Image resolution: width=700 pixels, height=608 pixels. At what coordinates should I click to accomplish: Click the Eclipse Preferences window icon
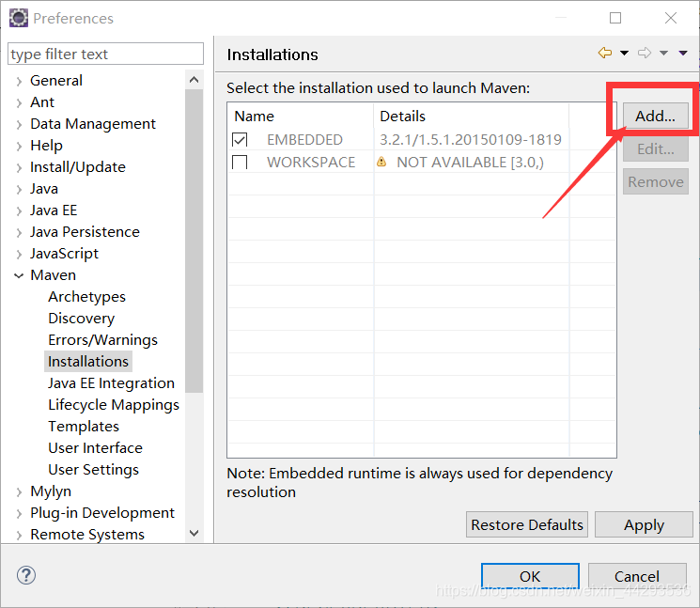pyautogui.click(x=19, y=18)
